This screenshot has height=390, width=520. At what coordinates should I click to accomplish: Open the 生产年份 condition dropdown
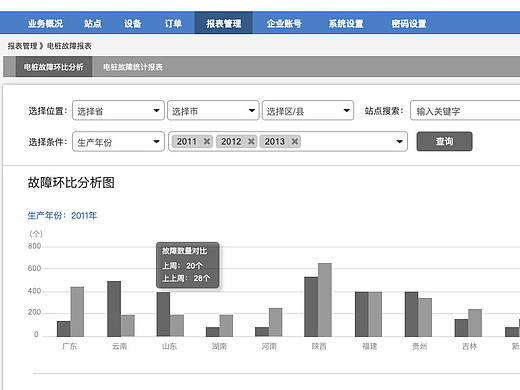(x=118, y=142)
